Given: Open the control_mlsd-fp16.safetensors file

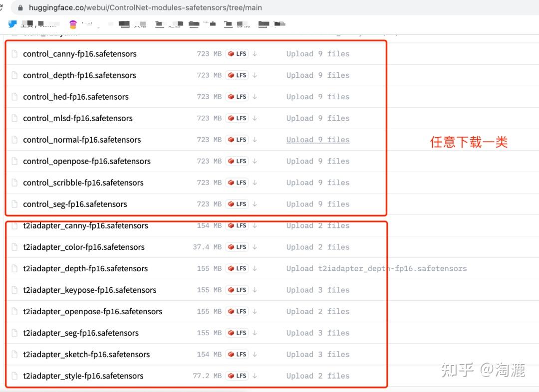Looking at the screenshot, I should [77, 118].
